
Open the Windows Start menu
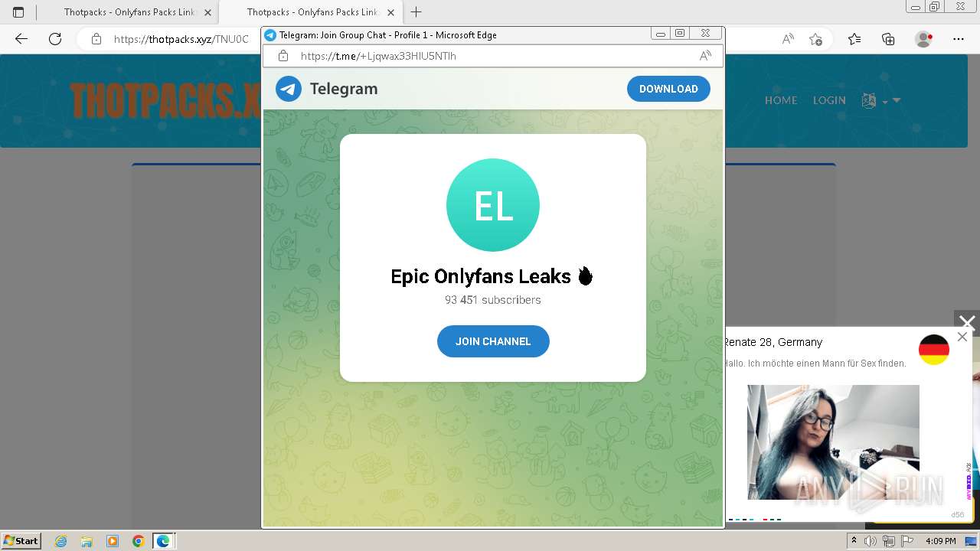(21, 540)
